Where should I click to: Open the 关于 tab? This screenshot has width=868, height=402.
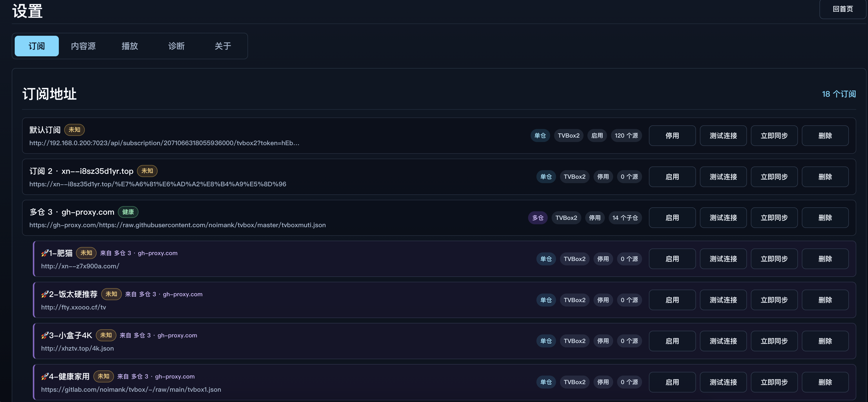coord(223,46)
